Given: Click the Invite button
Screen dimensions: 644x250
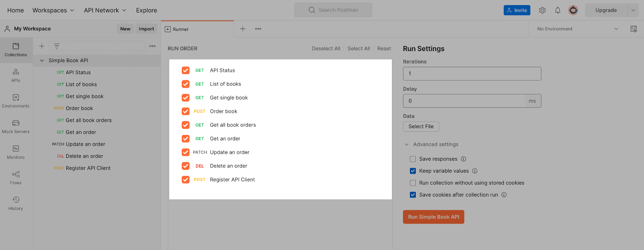Looking at the screenshot, I should tap(517, 10).
